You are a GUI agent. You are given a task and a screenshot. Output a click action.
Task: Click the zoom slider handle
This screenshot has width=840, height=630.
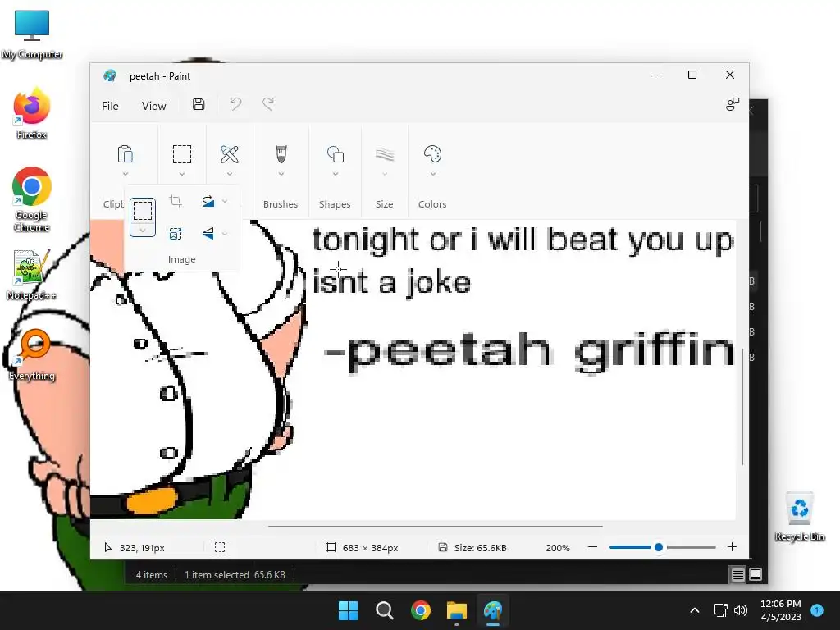coord(659,547)
